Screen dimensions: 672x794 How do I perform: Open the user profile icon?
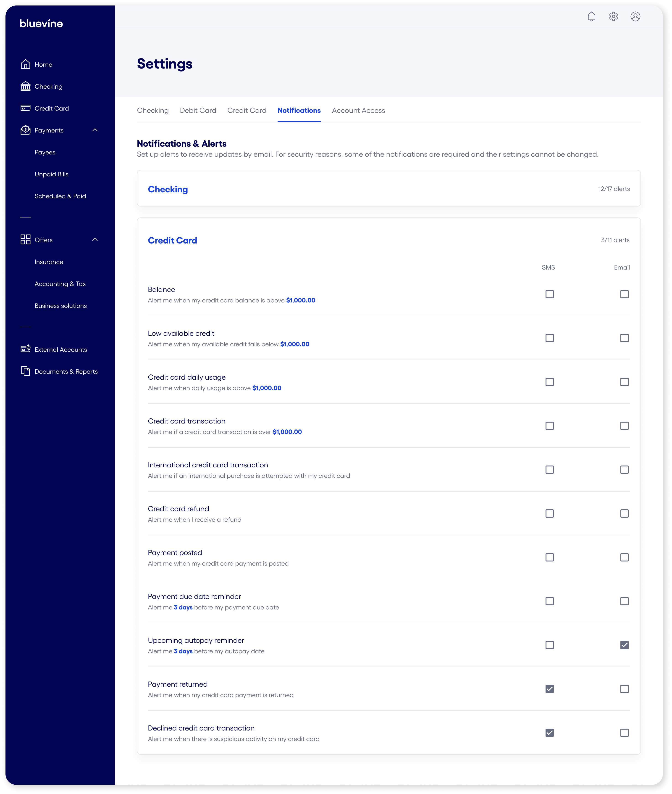click(x=635, y=16)
